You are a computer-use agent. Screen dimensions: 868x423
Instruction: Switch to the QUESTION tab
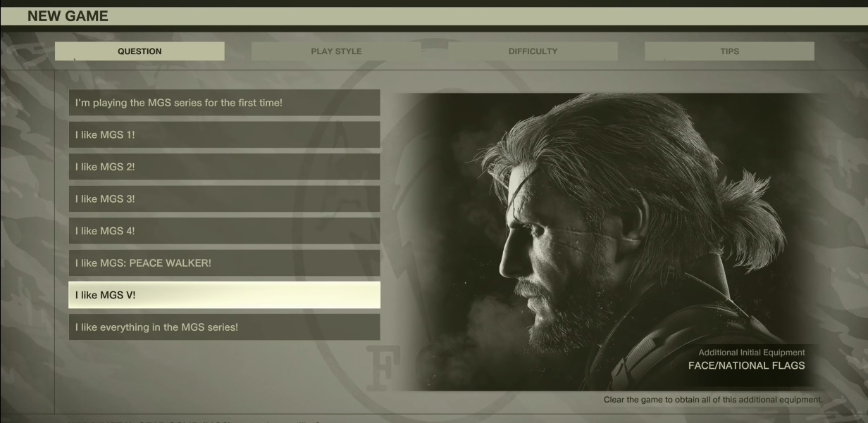(139, 51)
